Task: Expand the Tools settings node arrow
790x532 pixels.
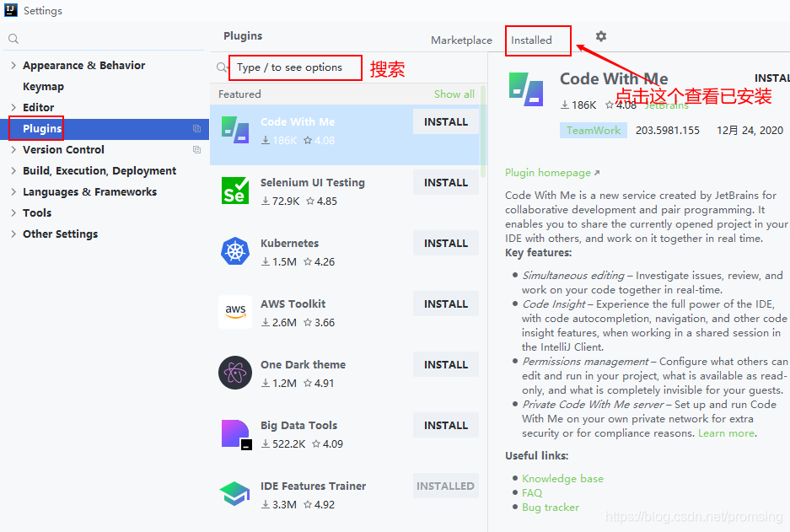Action: click(x=13, y=212)
